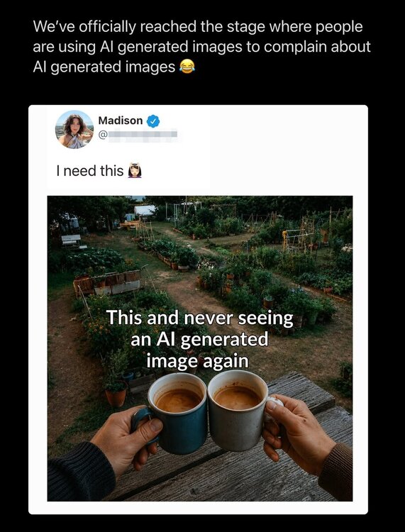Click the 'image again' overlay text line

[x=198, y=361]
